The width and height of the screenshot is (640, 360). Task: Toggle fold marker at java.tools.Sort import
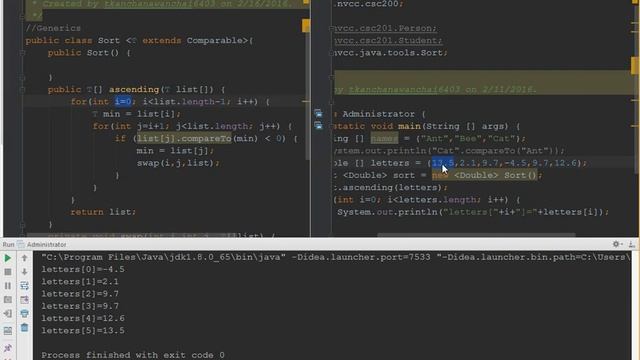click(332, 53)
